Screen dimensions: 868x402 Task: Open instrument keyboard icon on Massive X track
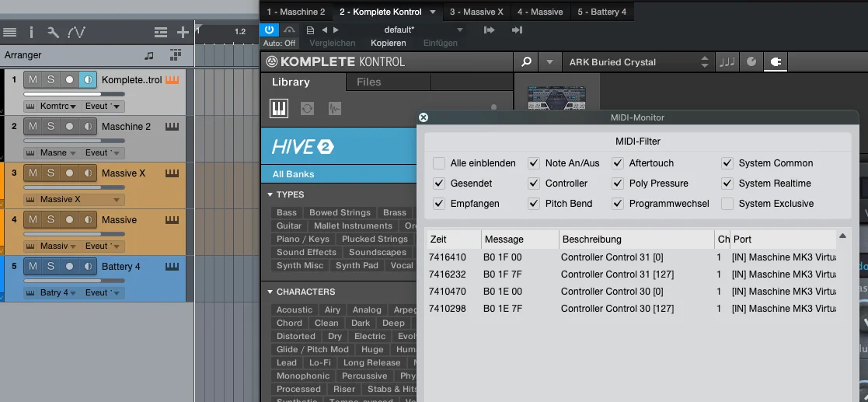173,173
